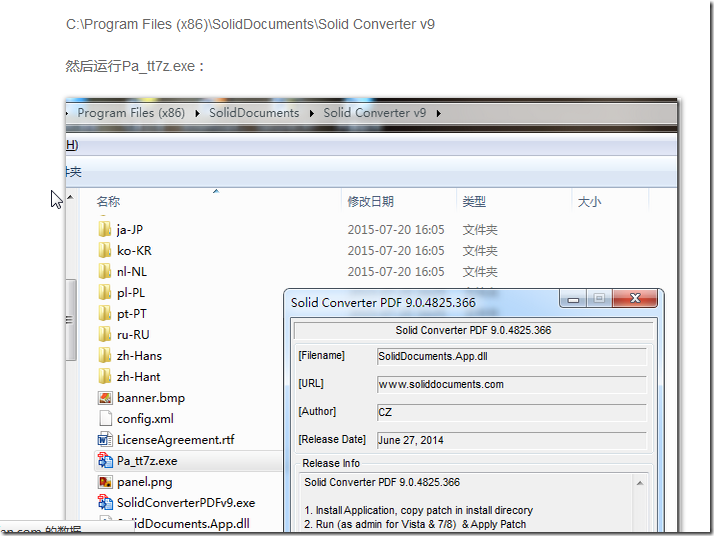Click Release Info scrollbar up arrow
The width and height of the screenshot is (714, 536).
[x=640, y=483]
